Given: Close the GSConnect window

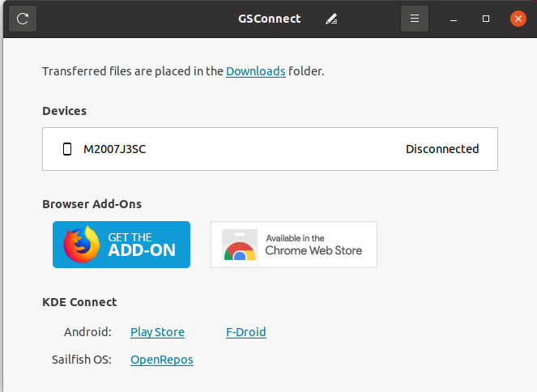Looking at the screenshot, I should pyautogui.click(x=518, y=19).
